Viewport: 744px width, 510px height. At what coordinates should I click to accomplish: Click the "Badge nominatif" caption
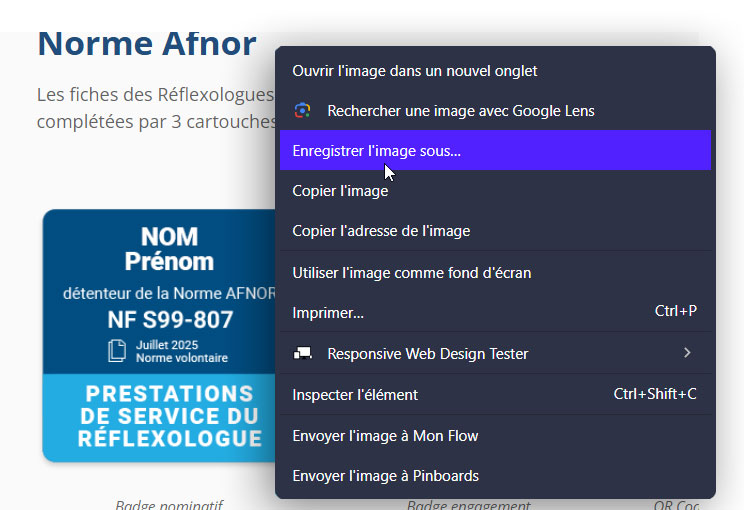169,505
